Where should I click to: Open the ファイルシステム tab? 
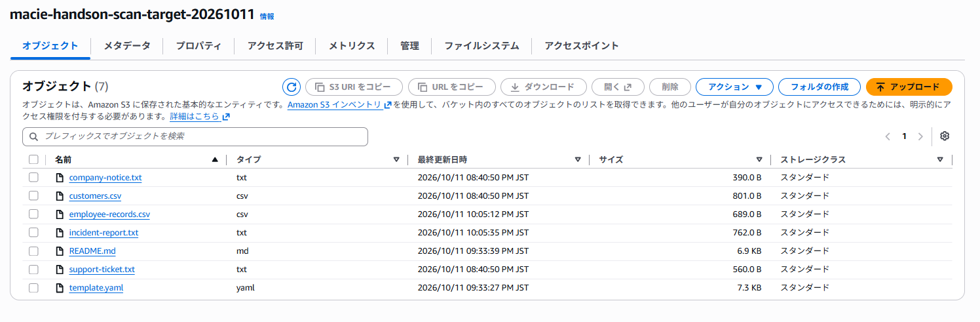coord(481,46)
